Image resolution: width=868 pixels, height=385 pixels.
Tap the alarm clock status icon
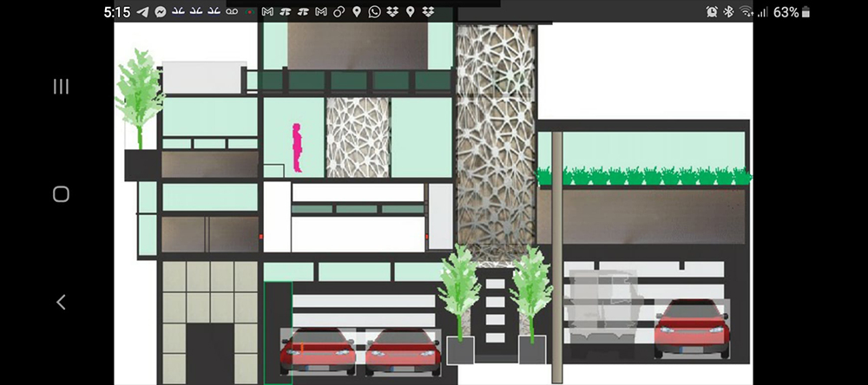point(712,12)
